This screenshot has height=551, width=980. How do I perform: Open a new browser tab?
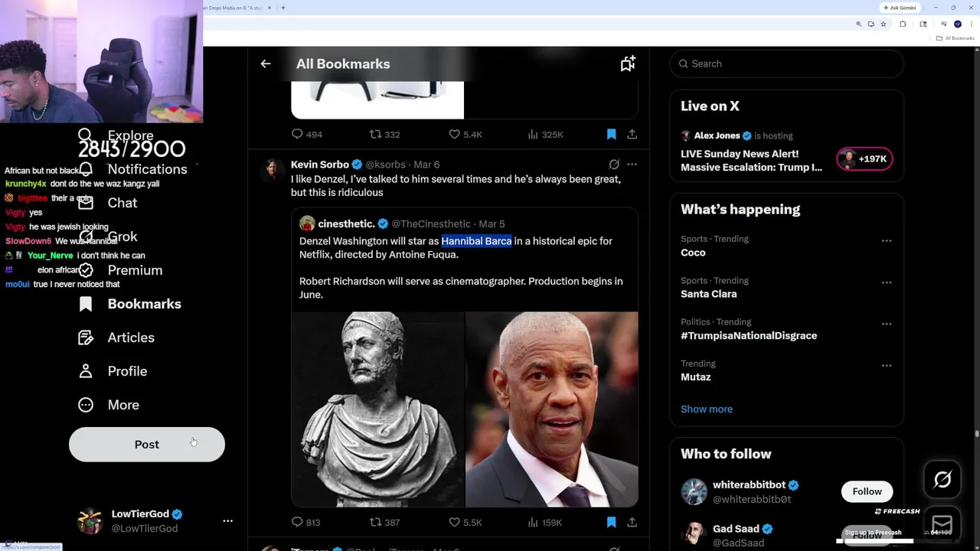point(283,8)
